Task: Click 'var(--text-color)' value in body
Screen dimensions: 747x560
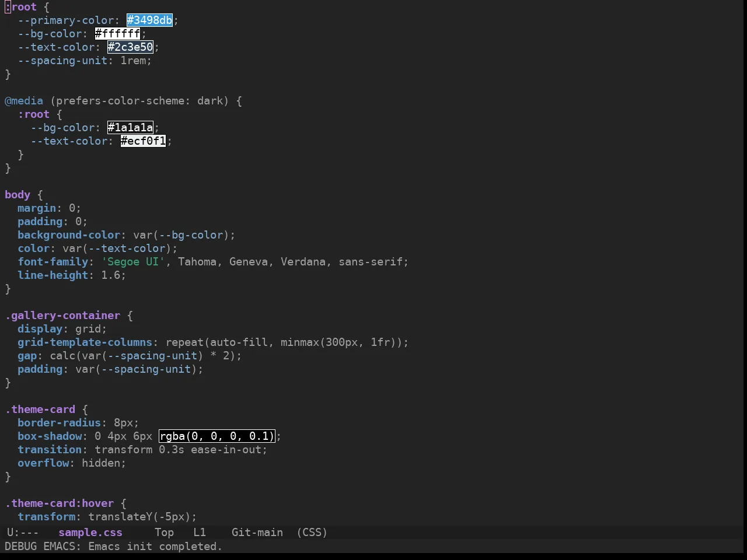Action: point(117,249)
